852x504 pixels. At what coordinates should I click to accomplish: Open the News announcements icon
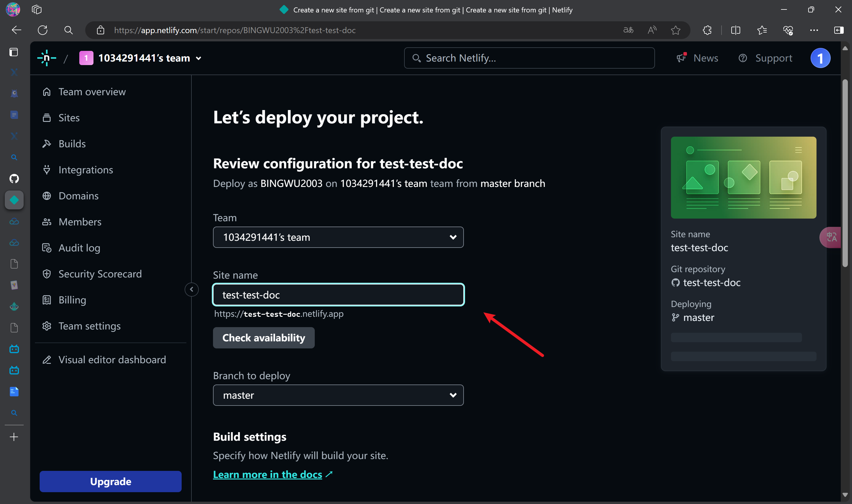tap(681, 58)
